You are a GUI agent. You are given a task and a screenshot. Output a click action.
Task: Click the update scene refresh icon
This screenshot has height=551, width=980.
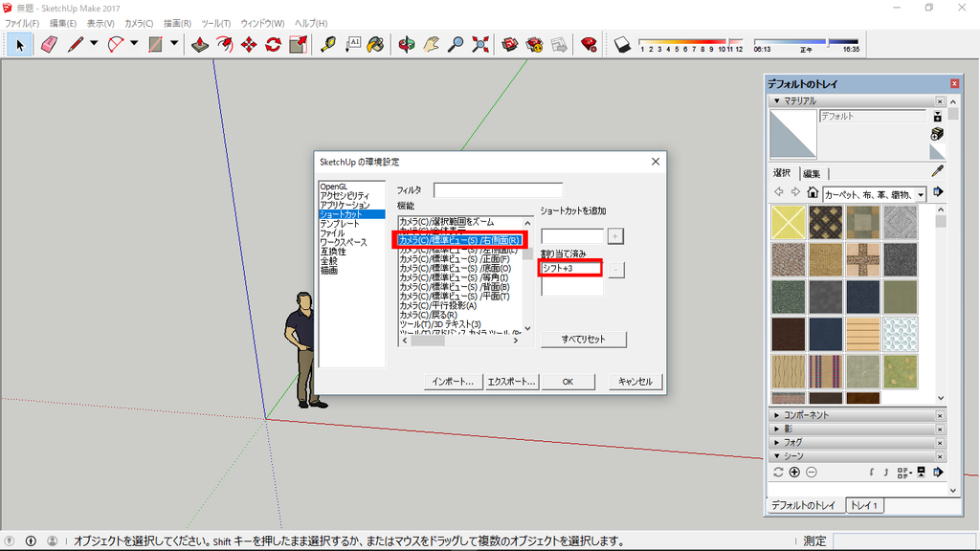pyautogui.click(x=778, y=473)
